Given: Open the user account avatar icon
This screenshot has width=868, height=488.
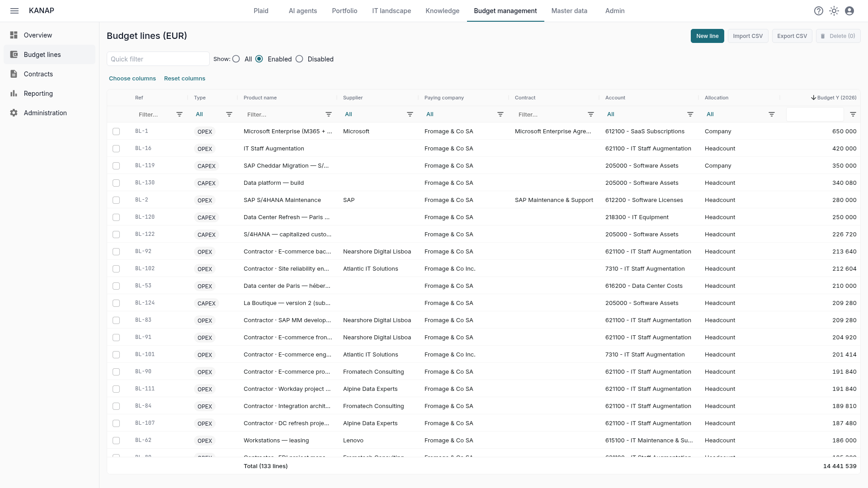Looking at the screenshot, I should click(x=849, y=11).
